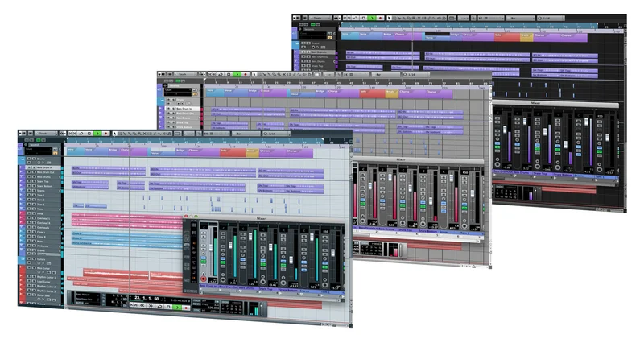Select Bass Drum In track, front window
The width and height of the screenshot is (644, 343).
pyautogui.click(x=43, y=167)
